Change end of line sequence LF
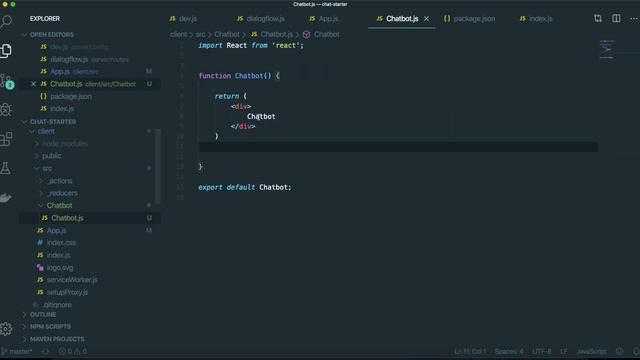 [564, 351]
